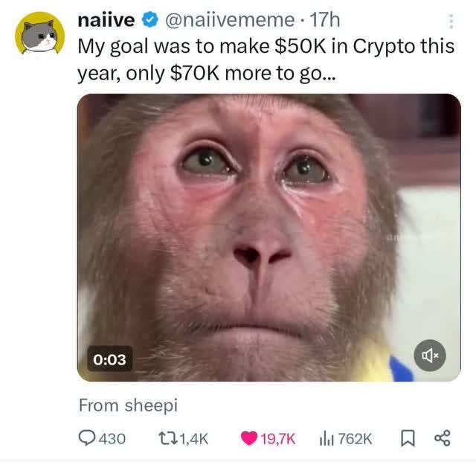Visit the @naiivememe handle
This screenshot has height=465, width=476.
(x=230, y=20)
